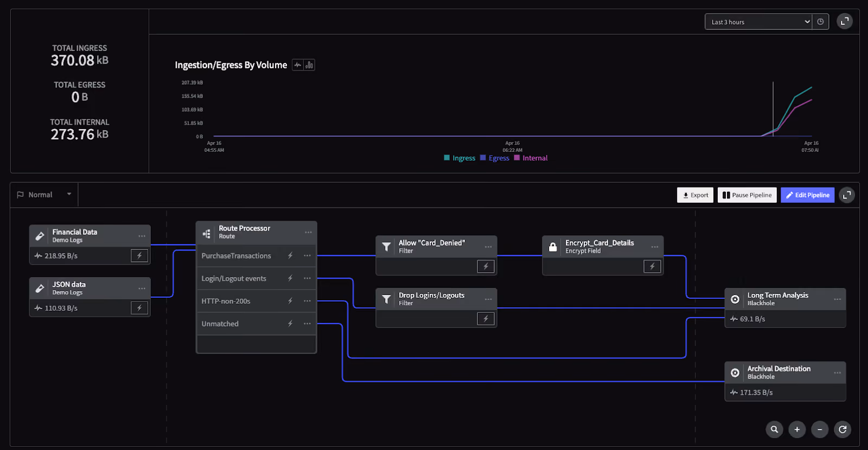Zoom out of the pipeline canvas

pos(820,429)
